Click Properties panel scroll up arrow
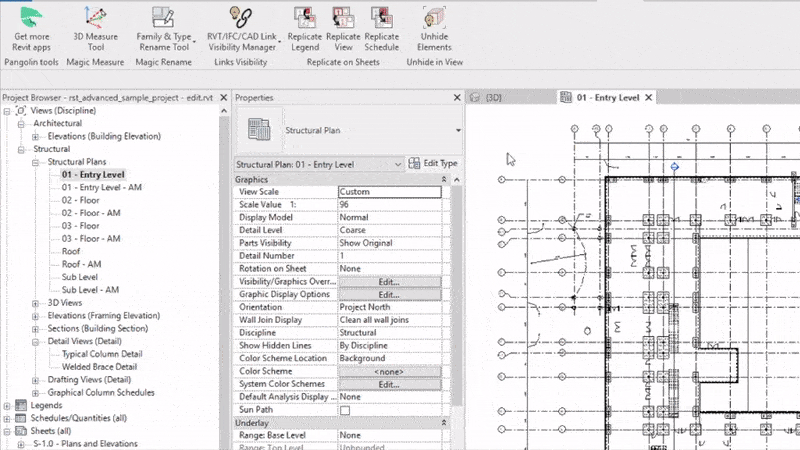800x450 pixels. pyautogui.click(x=457, y=180)
